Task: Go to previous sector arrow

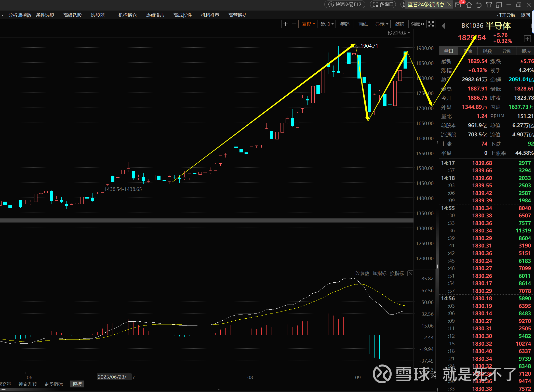Action: coord(443,26)
